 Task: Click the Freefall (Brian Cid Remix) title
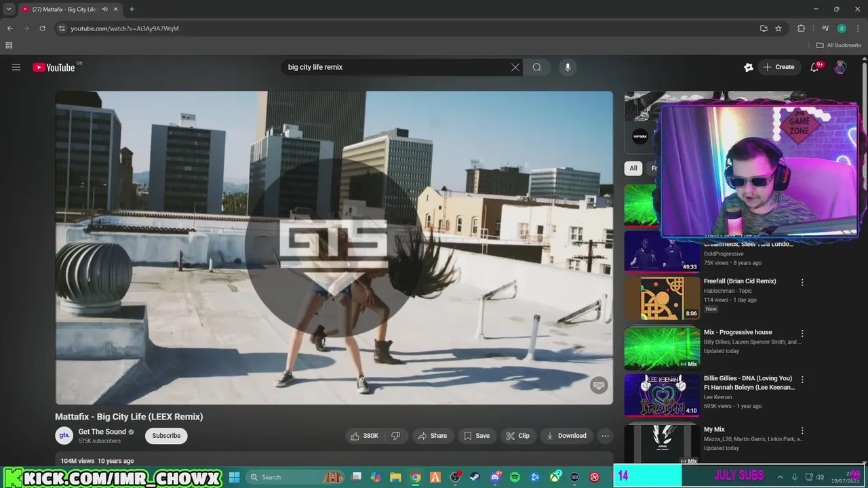click(740, 281)
